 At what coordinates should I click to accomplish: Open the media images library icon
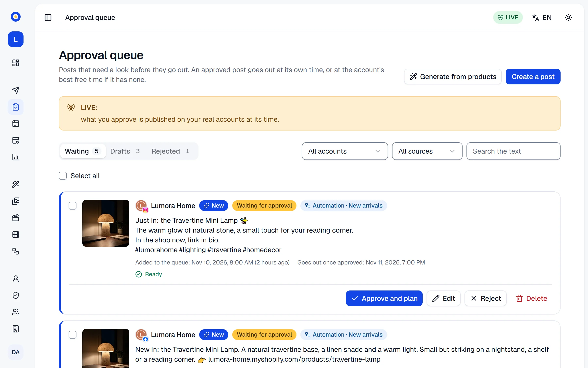pyautogui.click(x=16, y=201)
